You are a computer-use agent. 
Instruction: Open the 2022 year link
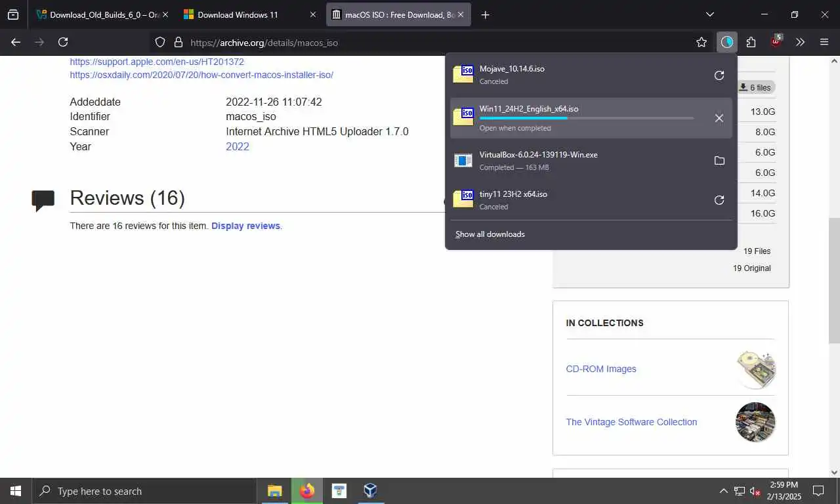coord(238,146)
